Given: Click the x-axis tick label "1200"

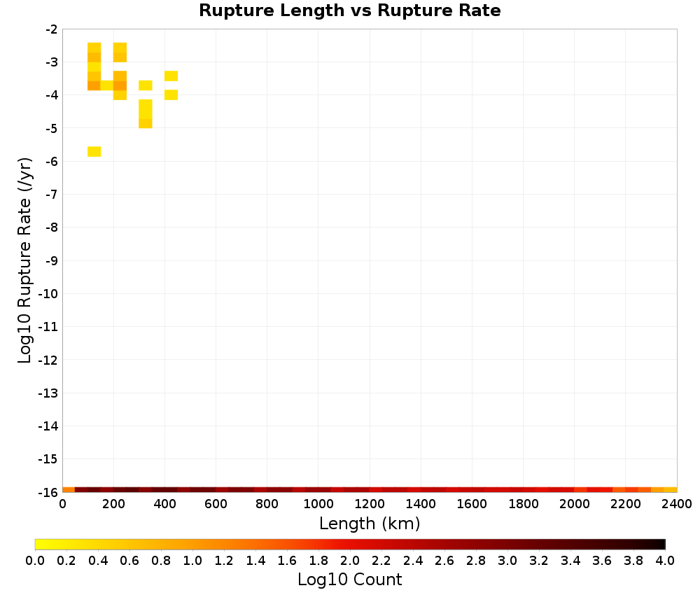Looking at the screenshot, I should (x=370, y=504).
